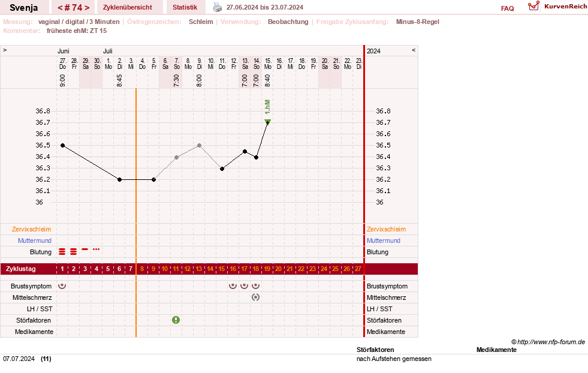Image resolution: width=588 pixels, height=373 pixels.
Task: Click the '<' arrow next to 2024
Action: [x=414, y=50]
